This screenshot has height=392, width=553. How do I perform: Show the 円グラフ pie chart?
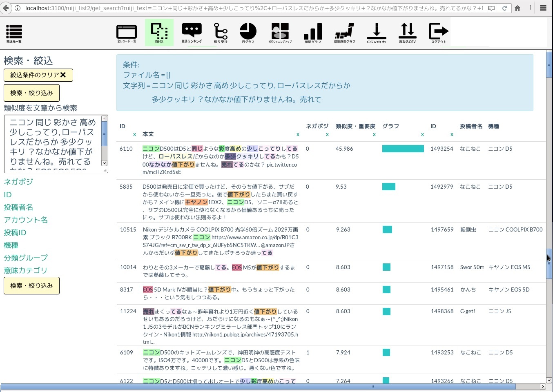pyautogui.click(x=248, y=33)
